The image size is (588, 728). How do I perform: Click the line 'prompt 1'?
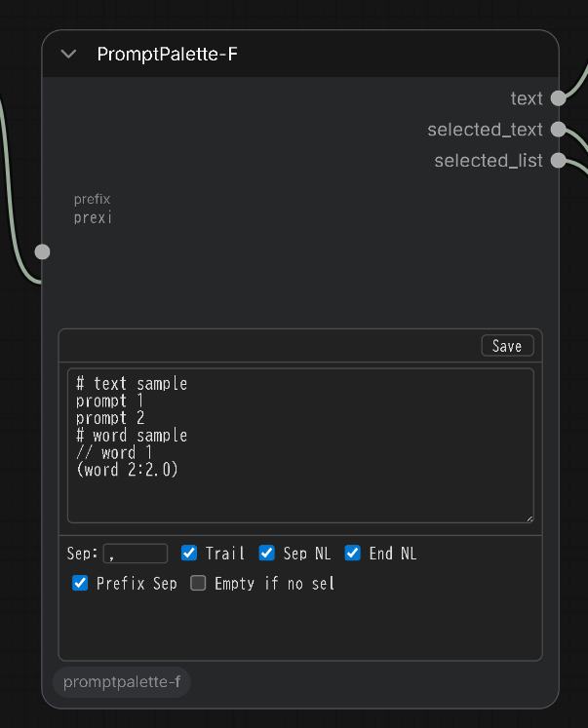coord(109,402)
